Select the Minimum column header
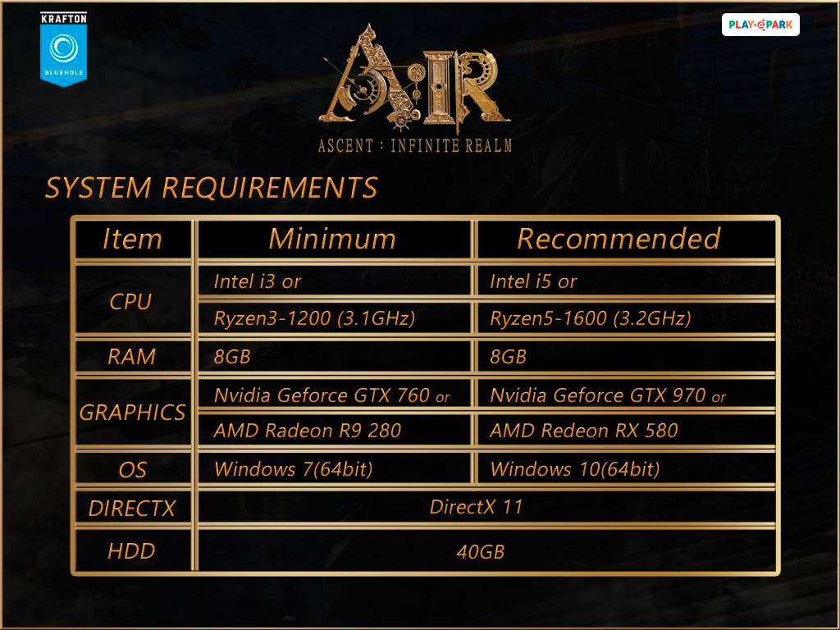The width and height of the screenshot is (840, 630). (x=332, y=239)
